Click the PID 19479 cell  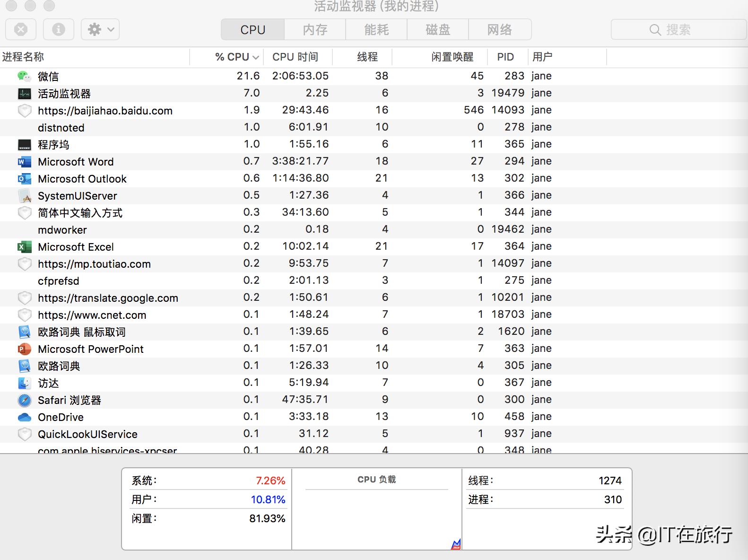pyautogui.click(x=508, y=93)
